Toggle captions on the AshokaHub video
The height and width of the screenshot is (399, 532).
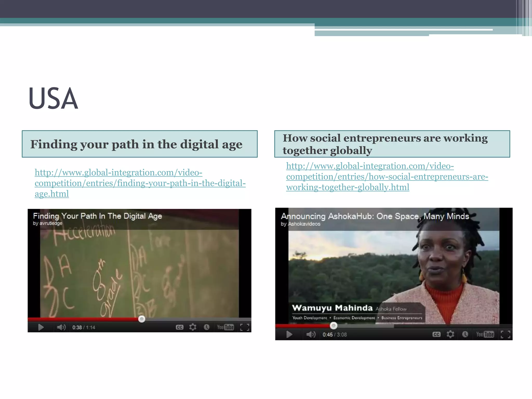click(x=436, y=334)
